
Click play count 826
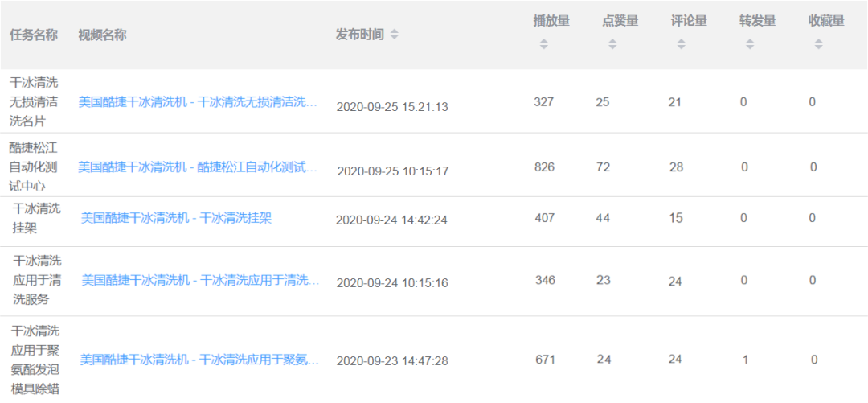click(x=544, y=167)
